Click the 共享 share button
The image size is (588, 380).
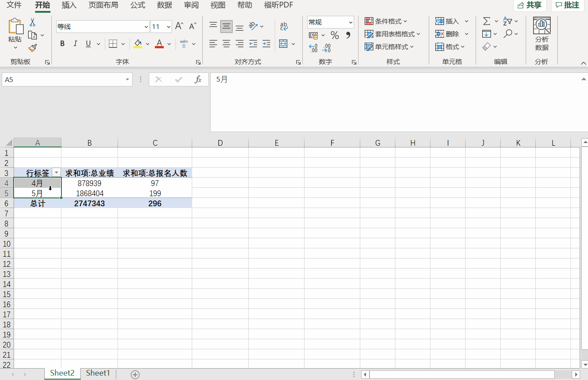(x=530, y=5)
